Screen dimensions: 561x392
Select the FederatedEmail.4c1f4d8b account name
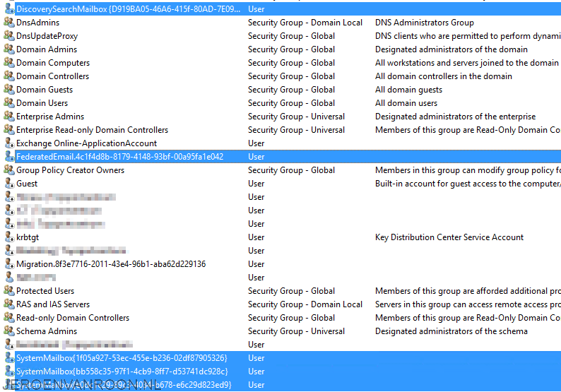120,156
